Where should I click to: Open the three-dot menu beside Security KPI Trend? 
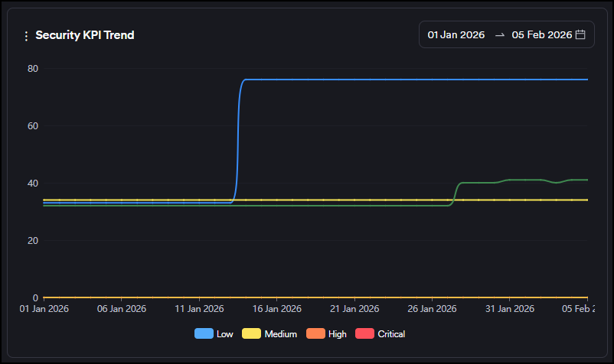26,36
